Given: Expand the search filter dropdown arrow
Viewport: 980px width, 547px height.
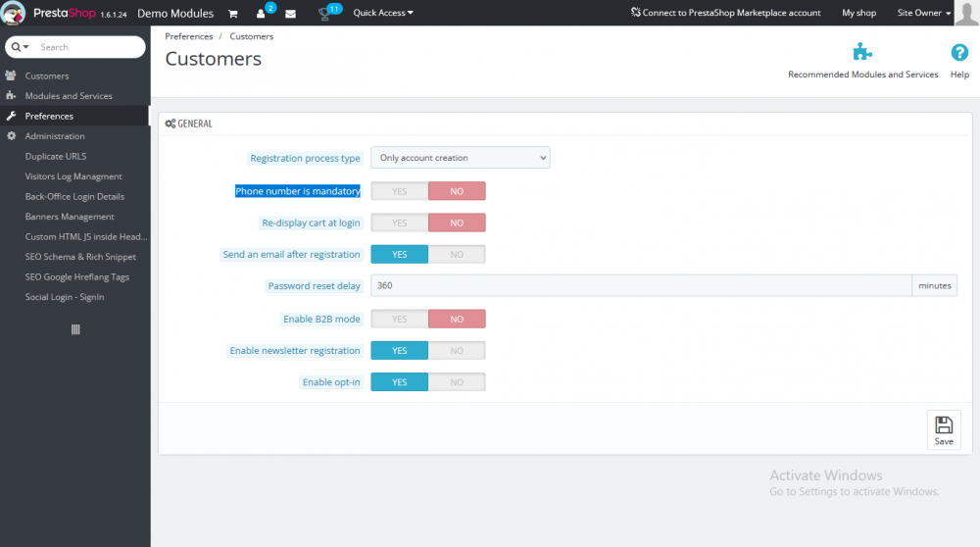Looking at the screenshot, I should (x=25, y=47).
